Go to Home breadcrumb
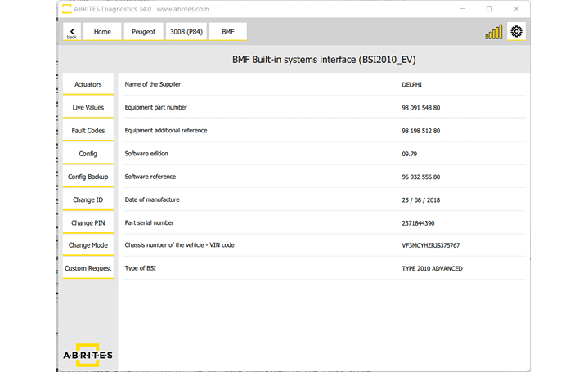This screenshot has height=372, width=588. (102, 32)
